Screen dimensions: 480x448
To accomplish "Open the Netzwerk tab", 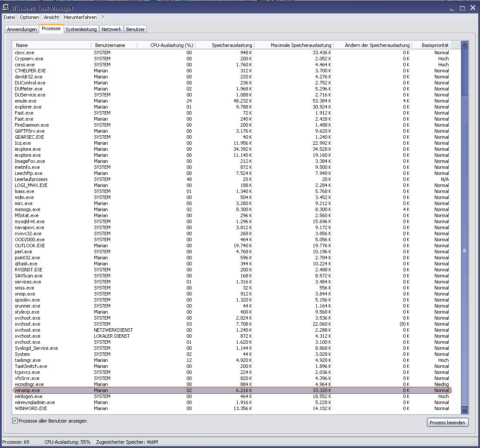I will pyautogui.click(x=111, y=29).
